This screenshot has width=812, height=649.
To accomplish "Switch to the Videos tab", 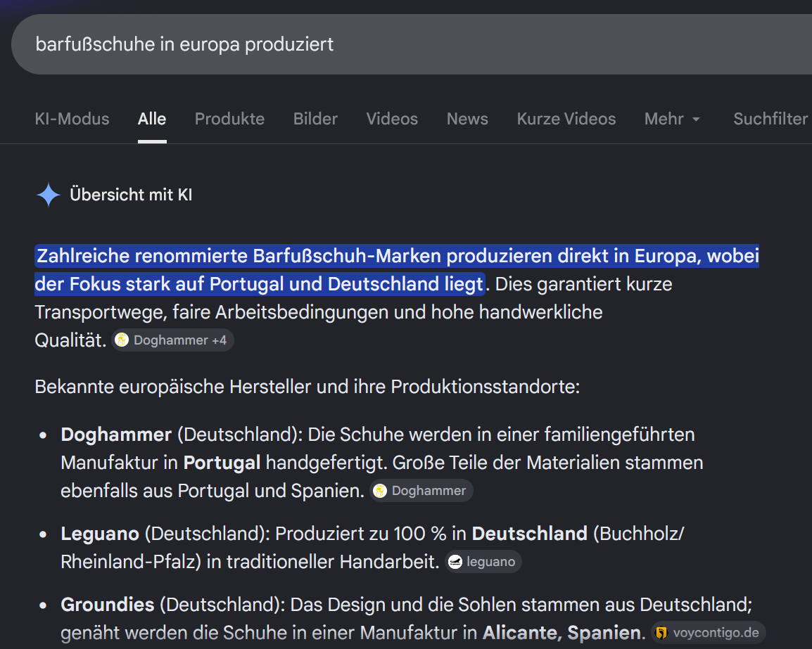I will tap(392, 119).
